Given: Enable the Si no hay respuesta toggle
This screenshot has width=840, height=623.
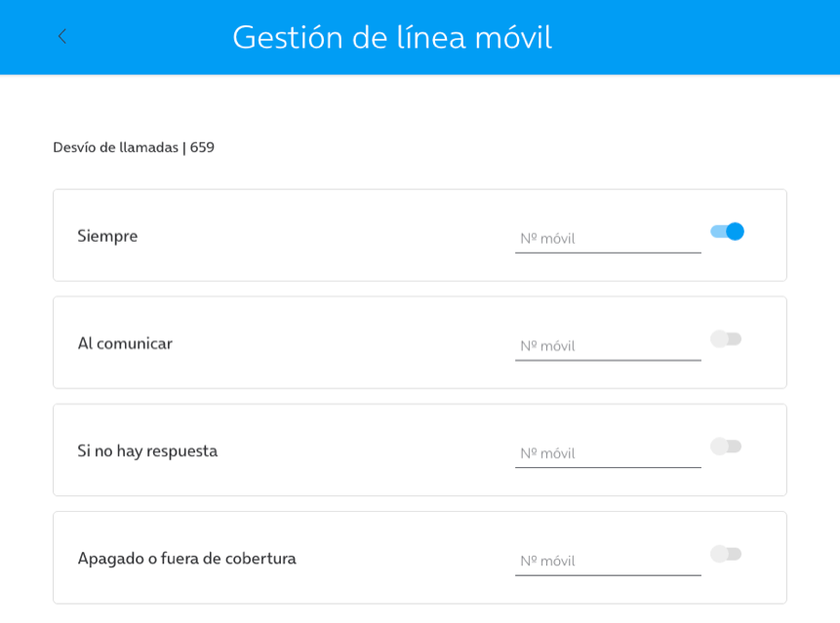Looking at the screenshot, I should point(726,447).
